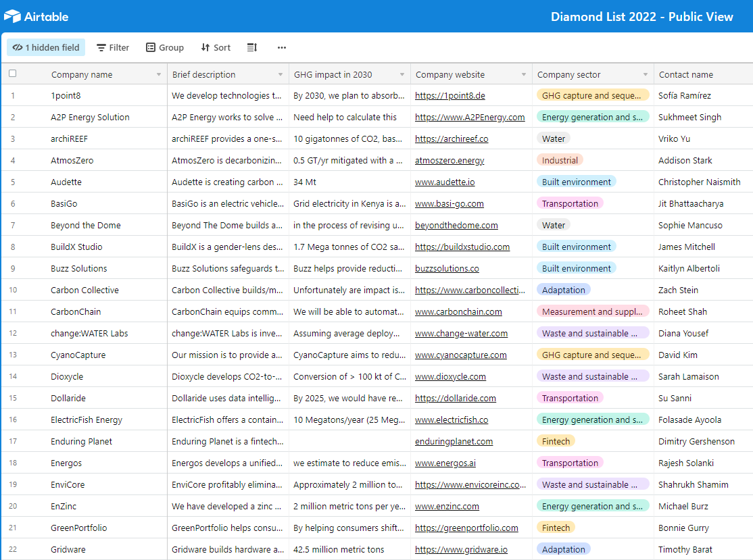
Task: Open the www.energos.ai link
Action: pyautogui.click(x=445, y=463)
